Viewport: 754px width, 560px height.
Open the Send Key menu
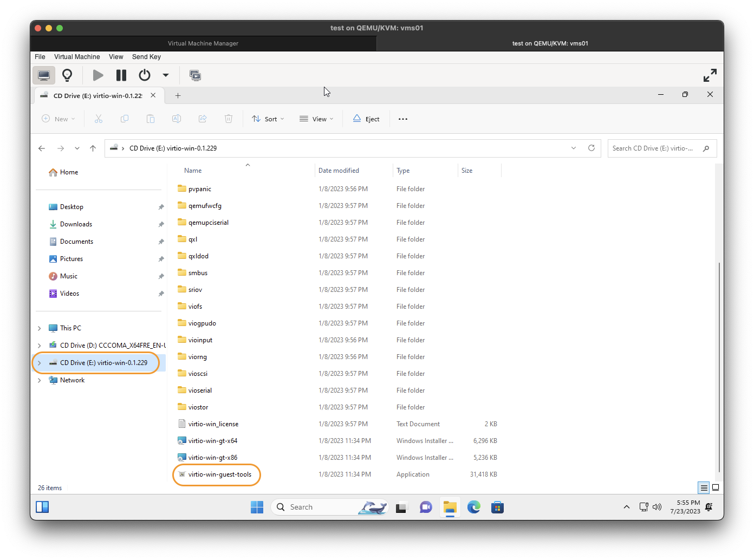(x=146, y=57)
